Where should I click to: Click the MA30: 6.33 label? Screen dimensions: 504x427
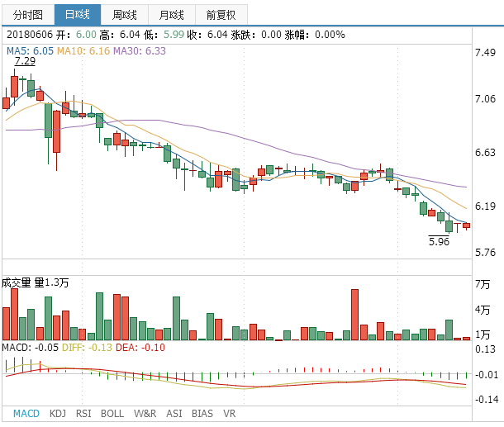pyautogui.click(x=140, y=50)
